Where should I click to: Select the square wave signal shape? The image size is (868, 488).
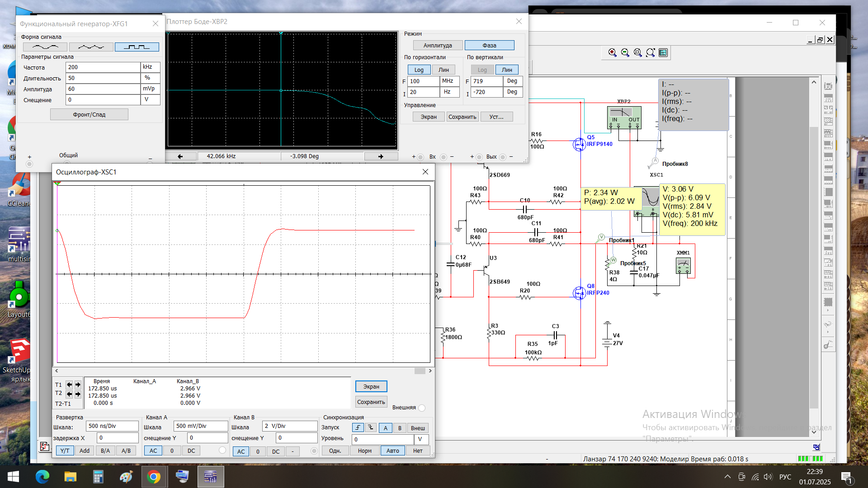point(137,47)
